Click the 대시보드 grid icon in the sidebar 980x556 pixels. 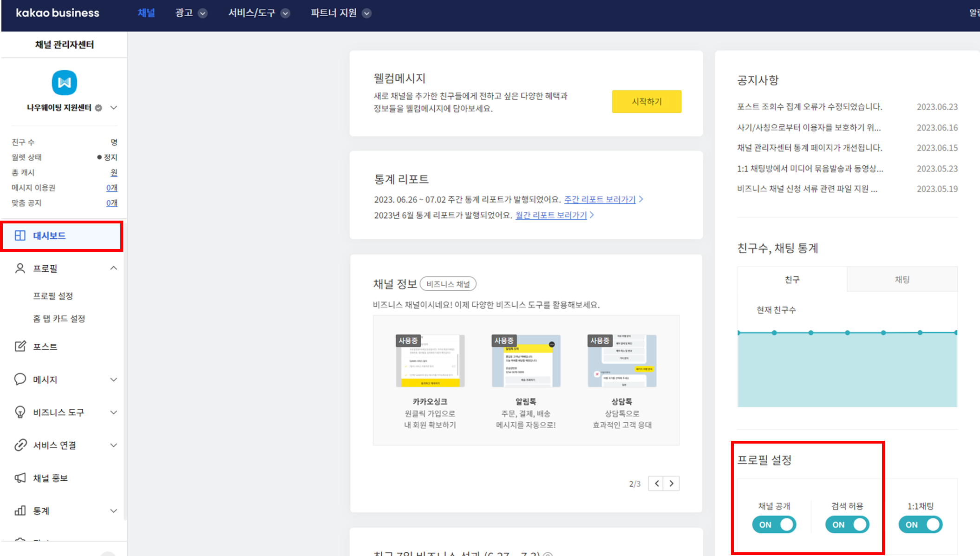tap(20, 235)
